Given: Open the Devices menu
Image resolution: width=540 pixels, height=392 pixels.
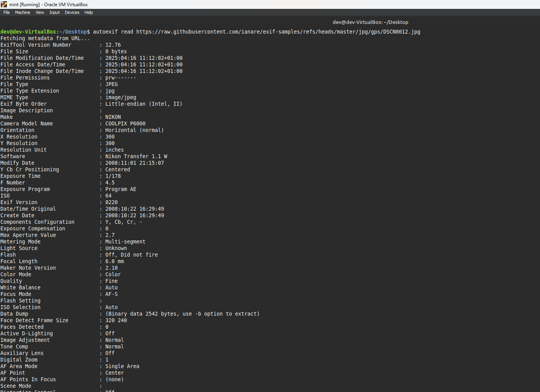Looking at the screenshot, I should click(x=72, y=12).
